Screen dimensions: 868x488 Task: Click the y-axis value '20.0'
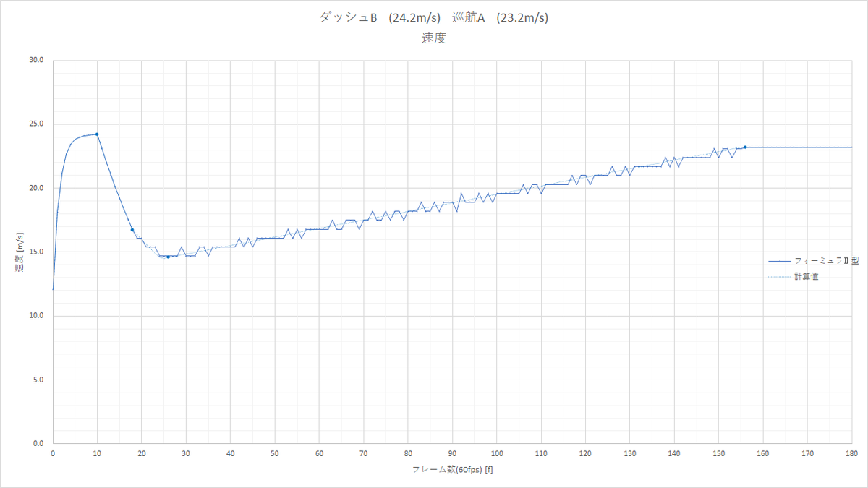(36, 188)
